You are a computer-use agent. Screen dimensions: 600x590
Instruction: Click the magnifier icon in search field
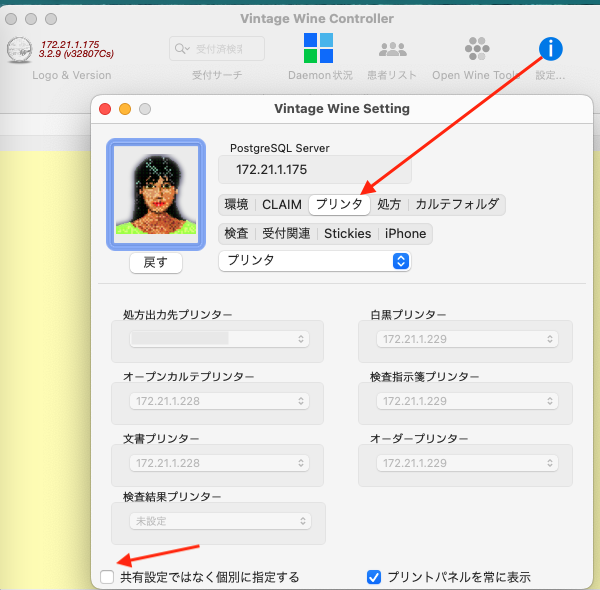coord(182,48)
